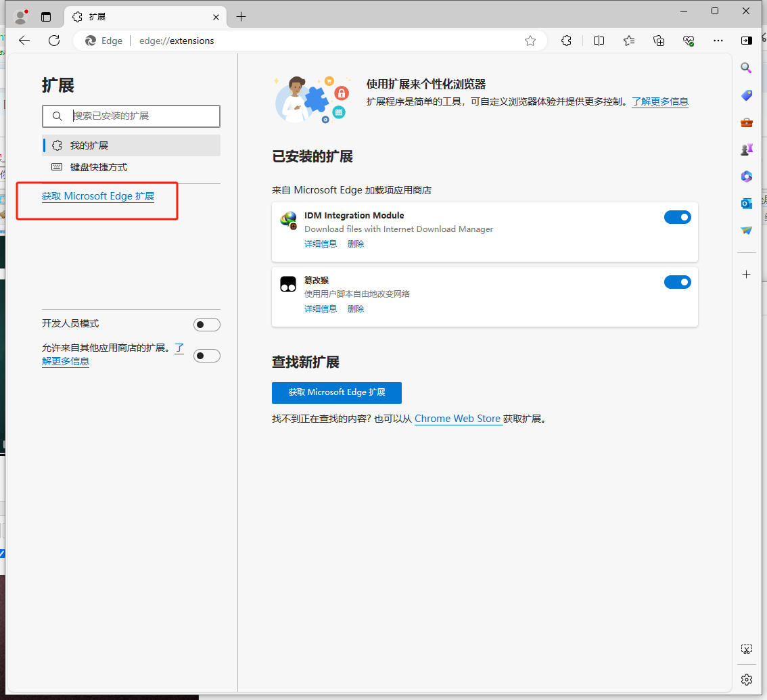The height and width of the screenshot is (700, 767).
Task: Open the tab actions menu button
Action: [x=46, y=17]
